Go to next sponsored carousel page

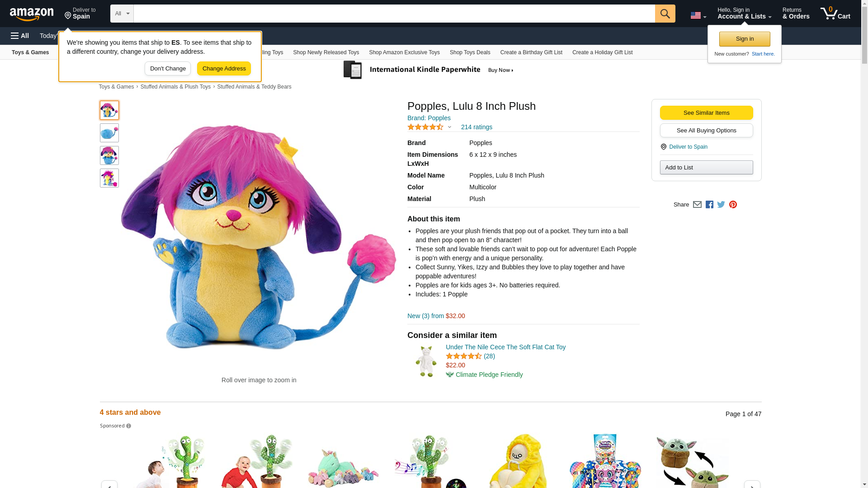tap(752, 484)
